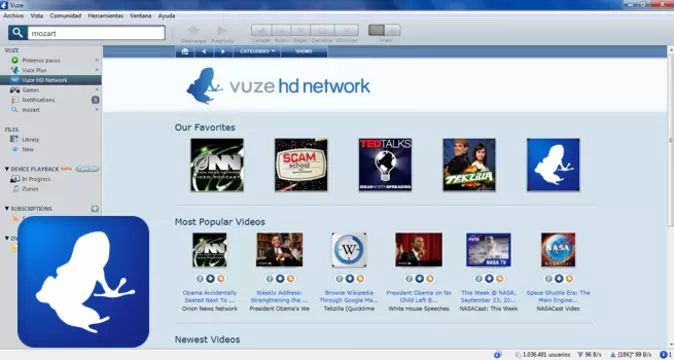Viewport: 674px width, 360px height.
Task: Go to home in HD Network bar
Action: pyautogui.click(x=185, y=52)
